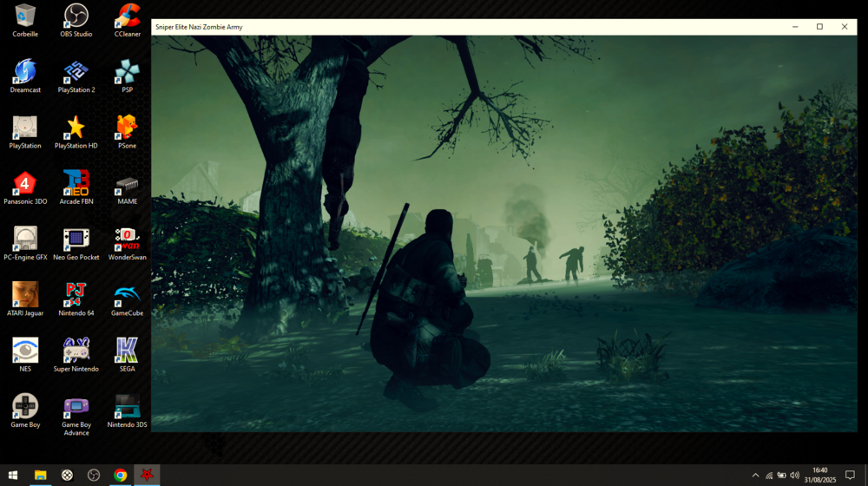Screen dimensions: 868x486
Task: Click the PSP emulator icon
Action: click(128, 72)
